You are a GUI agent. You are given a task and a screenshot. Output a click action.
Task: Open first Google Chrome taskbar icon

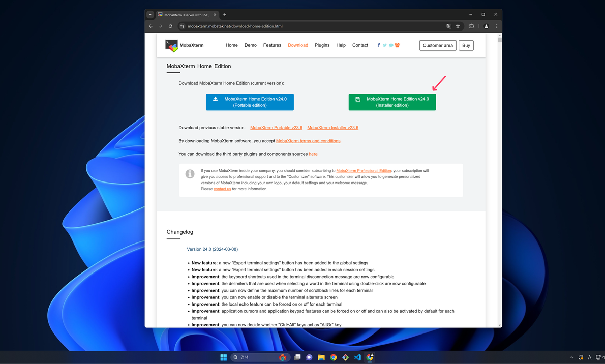[x=334, y=357]
